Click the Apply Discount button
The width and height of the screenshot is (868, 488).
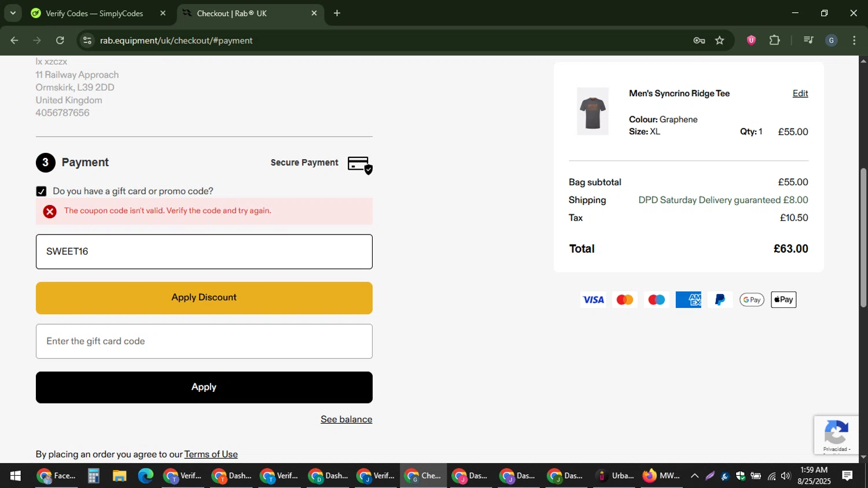pos(204,298)
